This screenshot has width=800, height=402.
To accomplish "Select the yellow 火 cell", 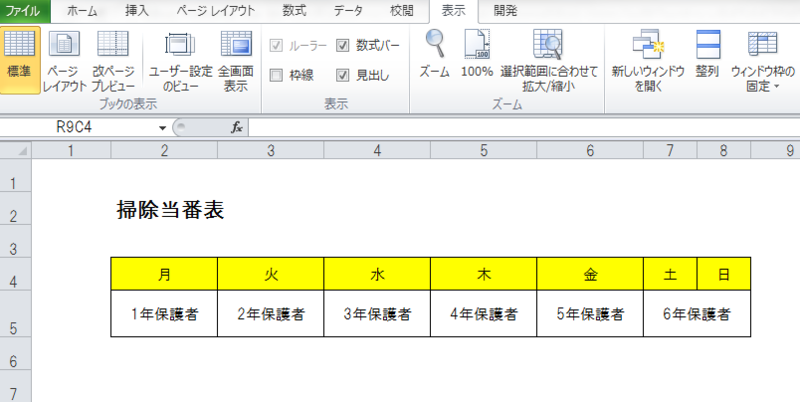I will (x=270, y=274).
